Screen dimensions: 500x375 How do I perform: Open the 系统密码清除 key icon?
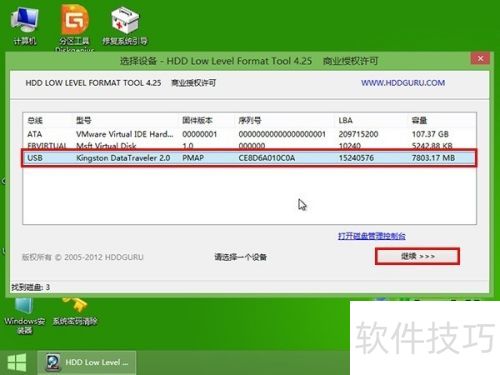[x=75, y=312]
